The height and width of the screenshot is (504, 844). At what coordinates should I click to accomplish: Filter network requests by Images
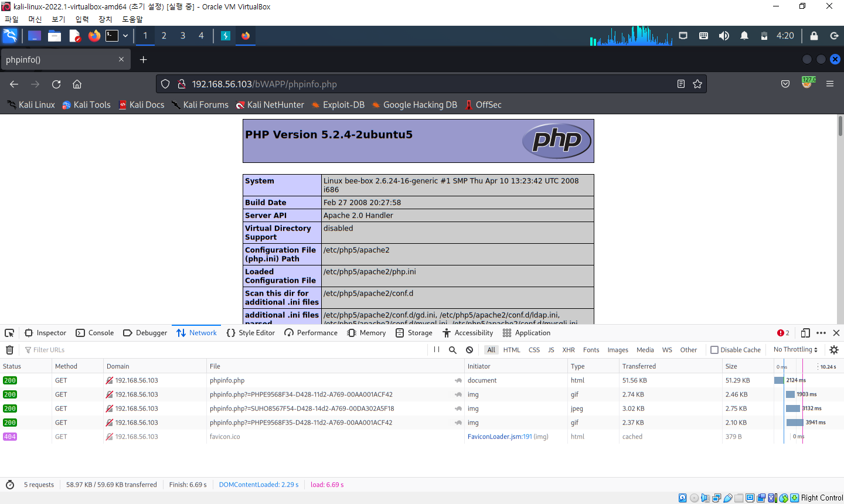618,350
